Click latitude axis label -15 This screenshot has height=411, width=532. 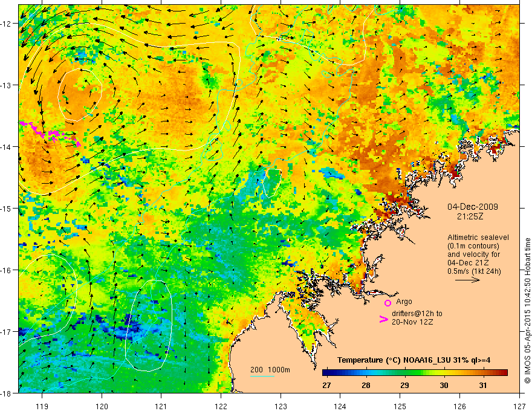coord(6,208)
